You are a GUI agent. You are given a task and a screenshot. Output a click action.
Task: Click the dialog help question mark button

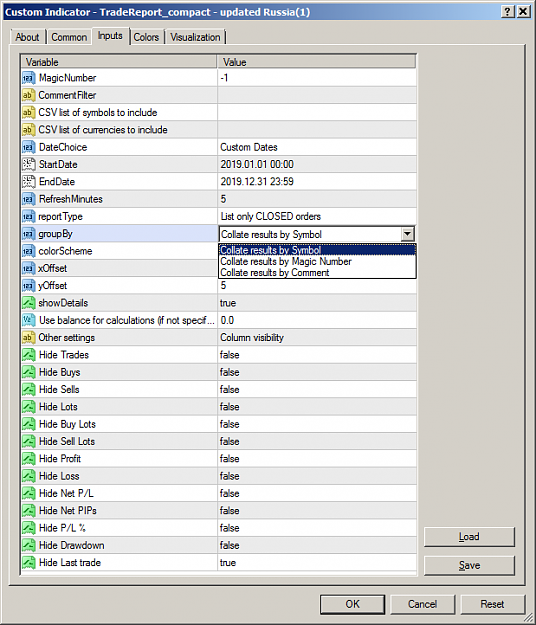[x=507, y=12]
